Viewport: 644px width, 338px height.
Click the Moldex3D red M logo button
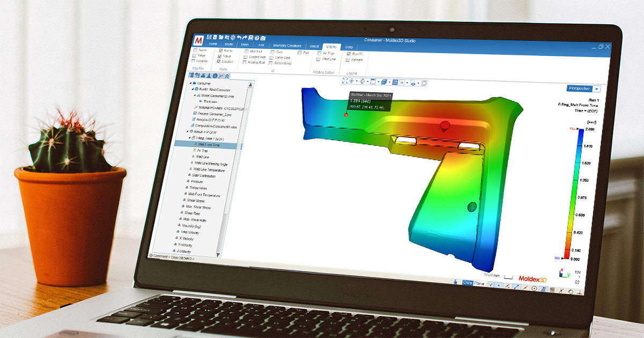tap(199, 41)
